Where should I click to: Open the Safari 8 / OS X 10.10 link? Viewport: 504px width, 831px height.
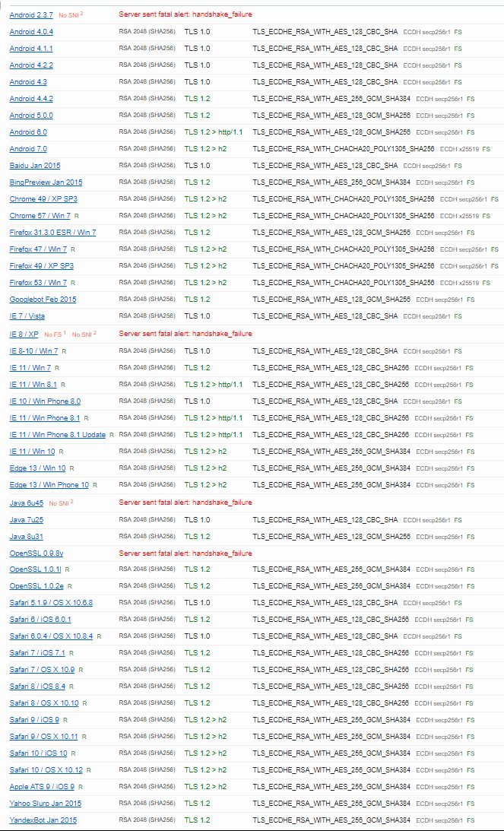[44, 703]
